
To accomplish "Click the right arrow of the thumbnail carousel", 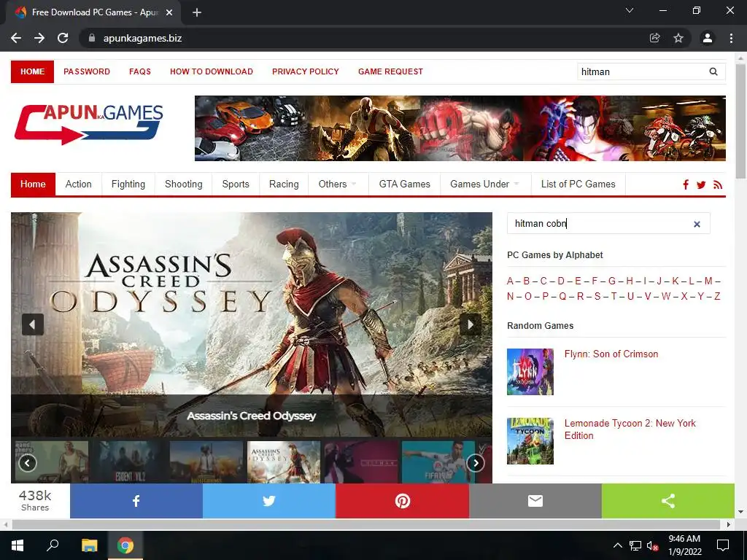I will 476,463.
